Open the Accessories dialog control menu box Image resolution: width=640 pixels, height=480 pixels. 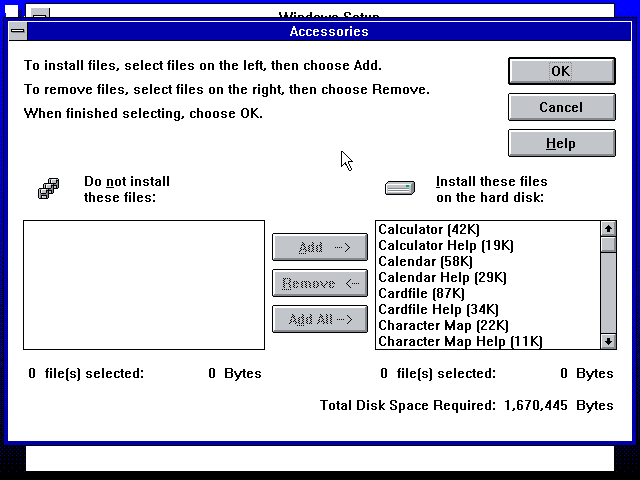click(18, 31)
